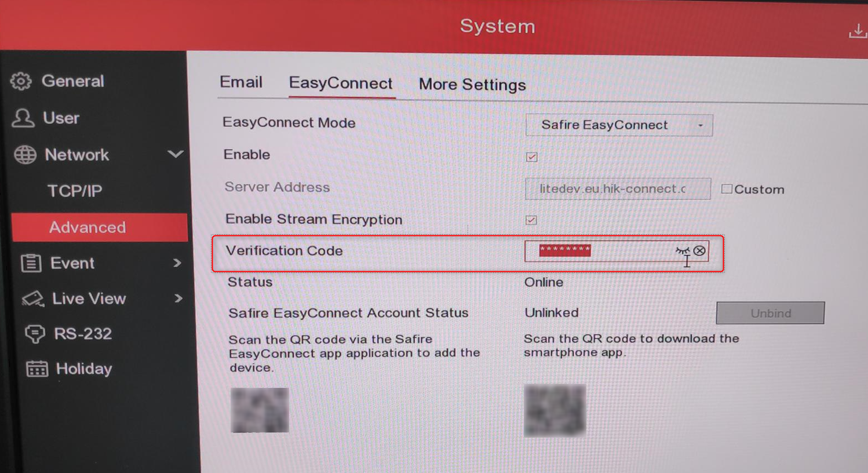
Task: Click the Server Address field
Action: coord(618,189)
